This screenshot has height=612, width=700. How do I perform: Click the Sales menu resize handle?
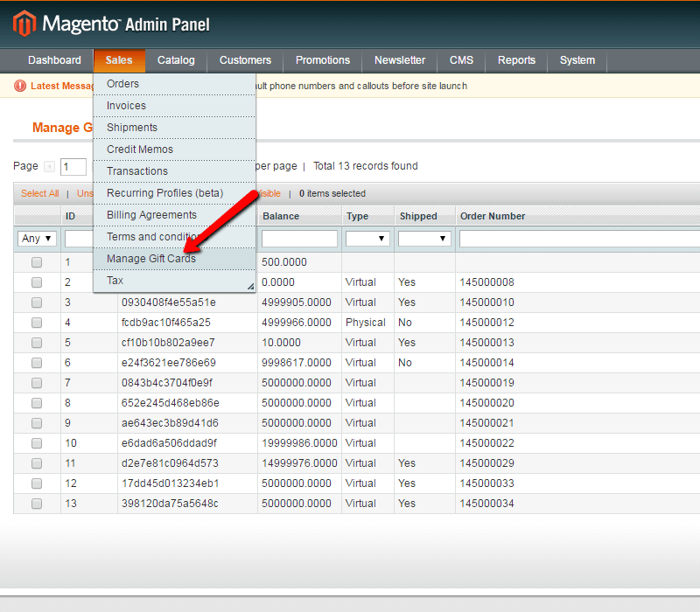tap(249, 286)
